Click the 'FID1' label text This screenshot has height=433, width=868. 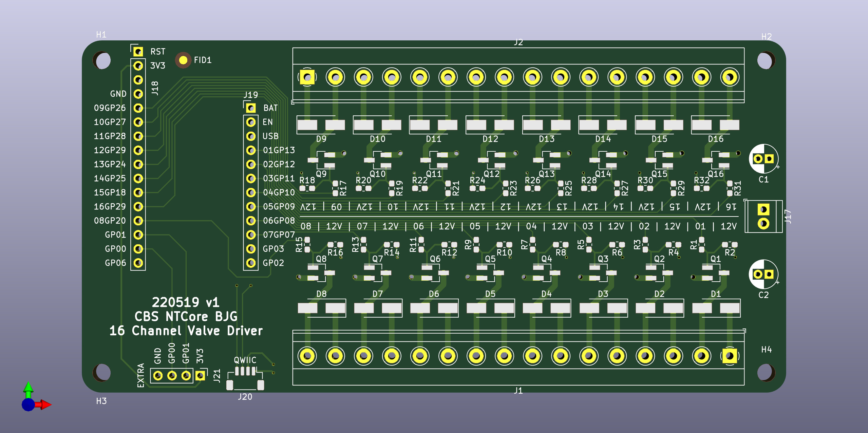tap(203, 60)
